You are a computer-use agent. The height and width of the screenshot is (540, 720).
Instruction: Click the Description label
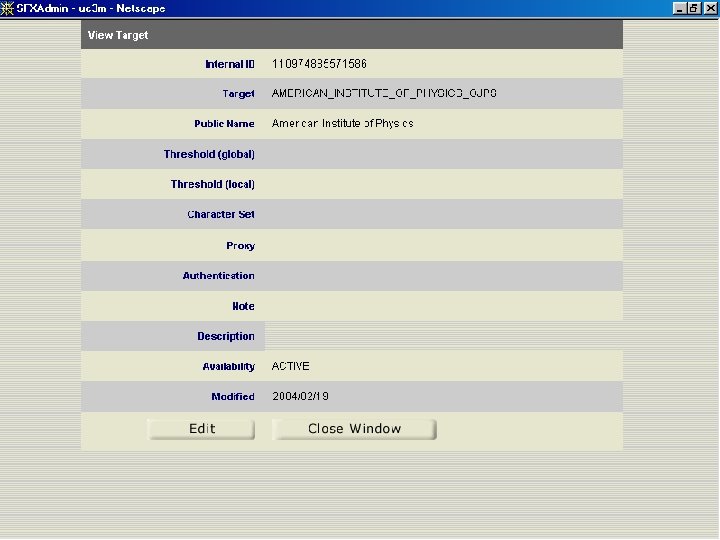pos(226,336)
